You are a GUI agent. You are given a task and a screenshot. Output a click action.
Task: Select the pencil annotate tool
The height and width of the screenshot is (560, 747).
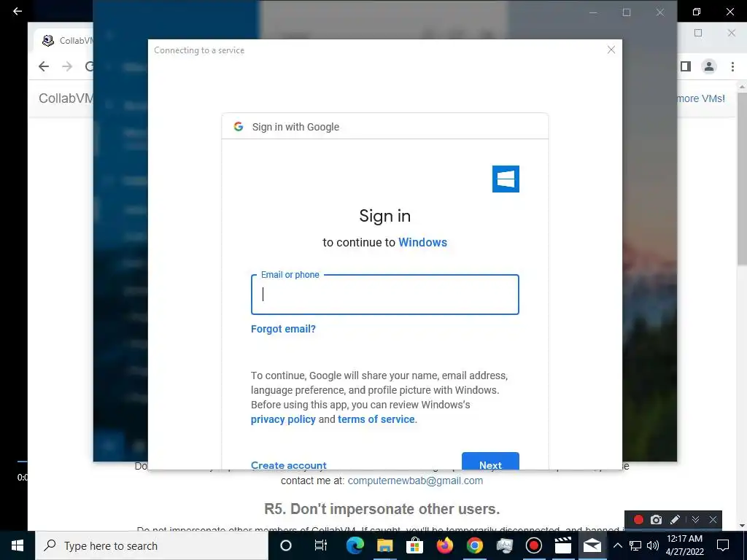click(x=675, y=520)
